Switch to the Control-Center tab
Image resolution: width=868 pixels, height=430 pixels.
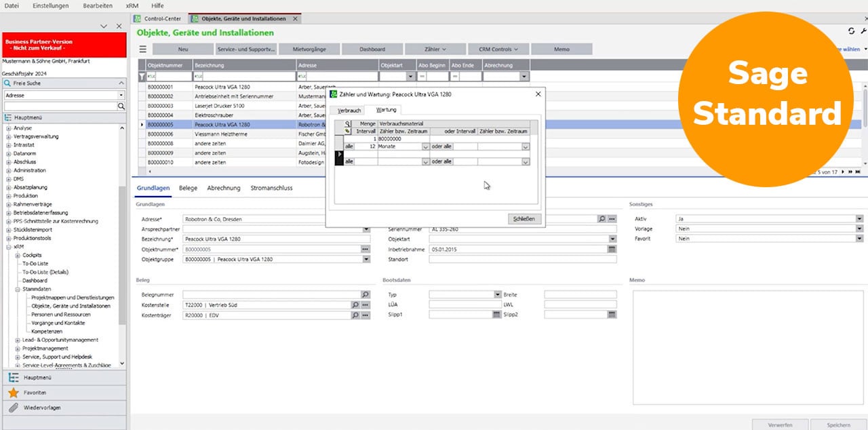pos(157,18)
